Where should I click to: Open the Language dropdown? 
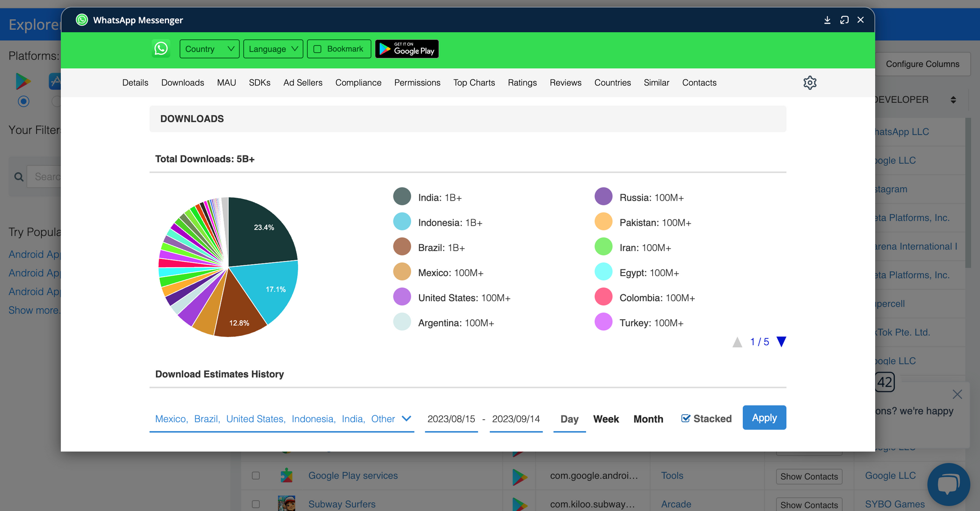point(273,49)
